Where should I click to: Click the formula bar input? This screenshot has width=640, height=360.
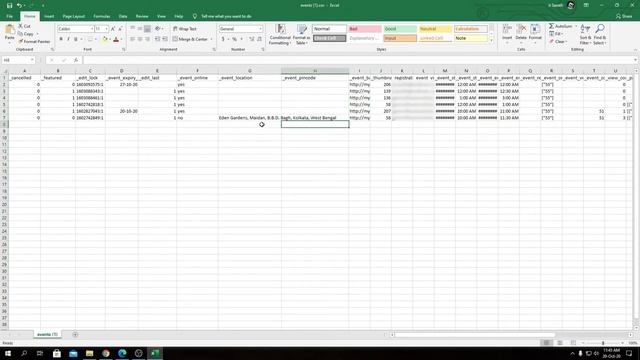[x=359, y=60]
